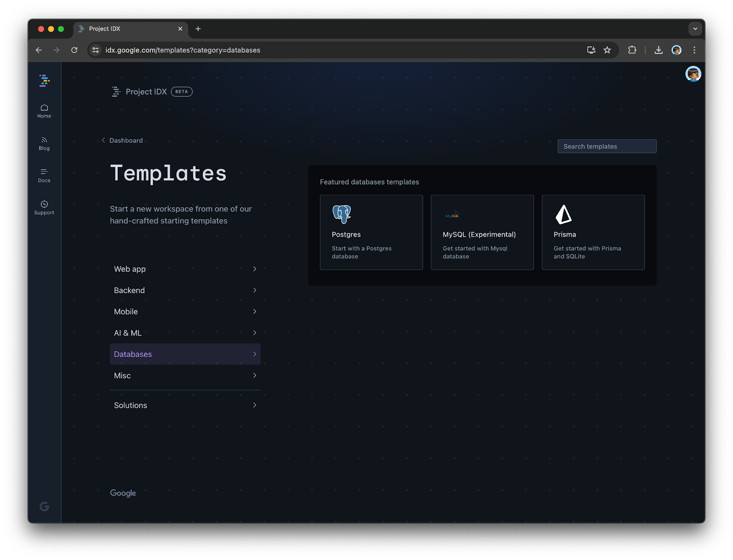Click the address bar URL
This screenshot has height=560, width=733.
183,50
